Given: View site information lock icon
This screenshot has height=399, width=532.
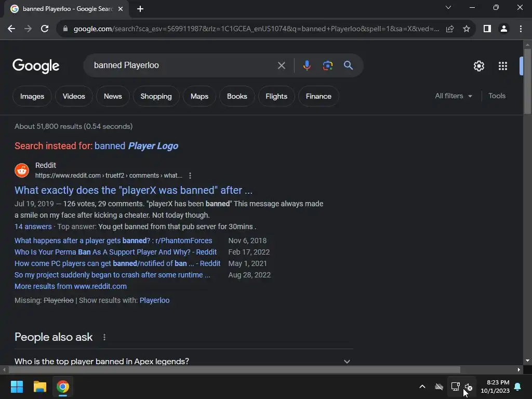Looking at the screenshot, I should click(x=65, y=29).
